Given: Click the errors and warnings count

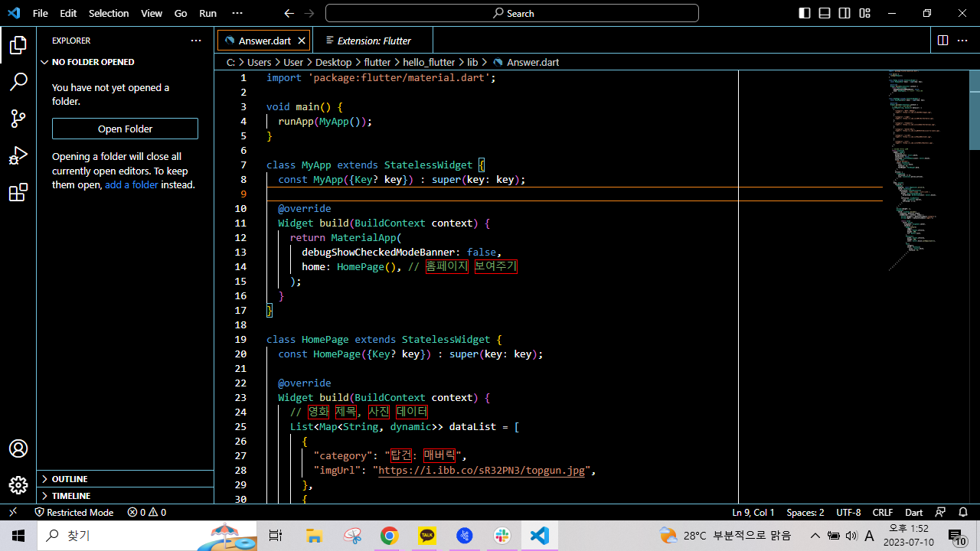Looking at the screenshot, I should click(x=146, y=512).
